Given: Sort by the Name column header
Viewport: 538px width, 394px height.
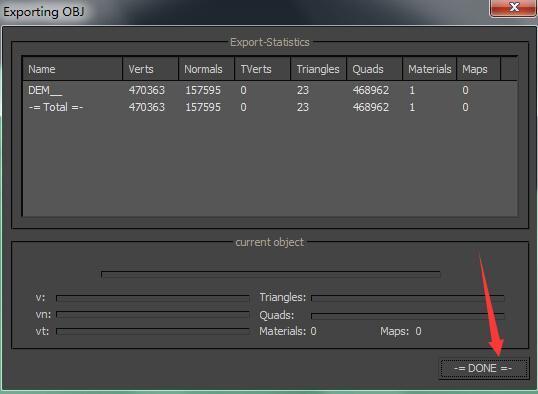Looking at the screenshot, I should click(x=72, y=69).
